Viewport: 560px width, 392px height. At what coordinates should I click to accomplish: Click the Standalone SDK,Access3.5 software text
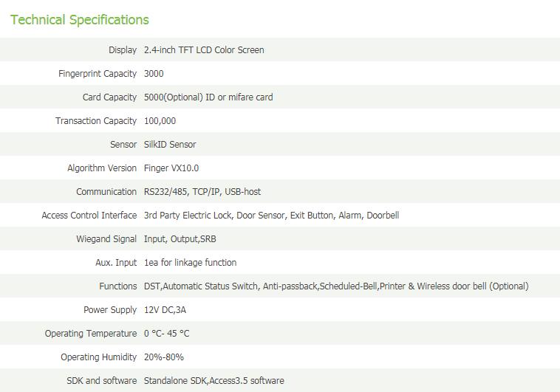click(214, 381)
